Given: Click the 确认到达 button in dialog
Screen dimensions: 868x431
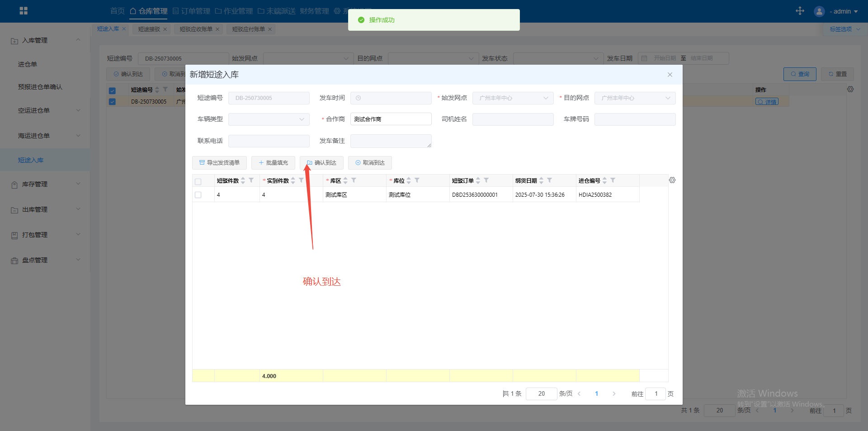Looking at the screenshot, I should point(321,163).
